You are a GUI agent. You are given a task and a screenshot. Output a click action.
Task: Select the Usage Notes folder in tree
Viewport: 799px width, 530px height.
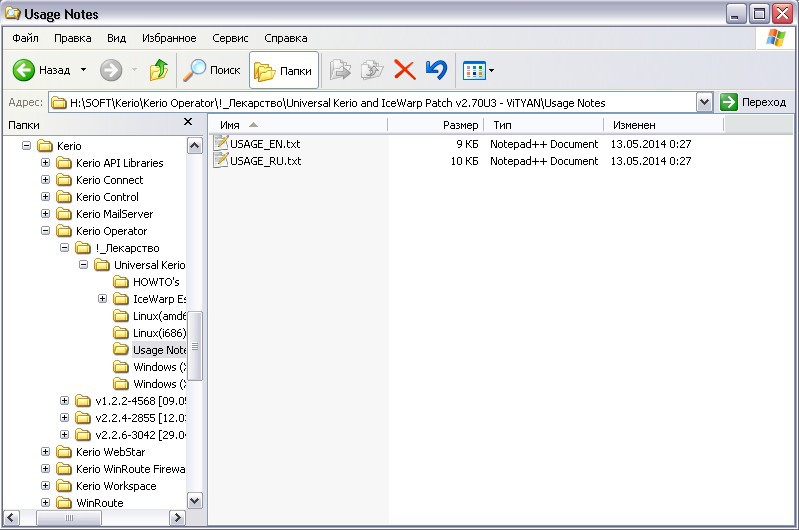(x=159, y=350)
